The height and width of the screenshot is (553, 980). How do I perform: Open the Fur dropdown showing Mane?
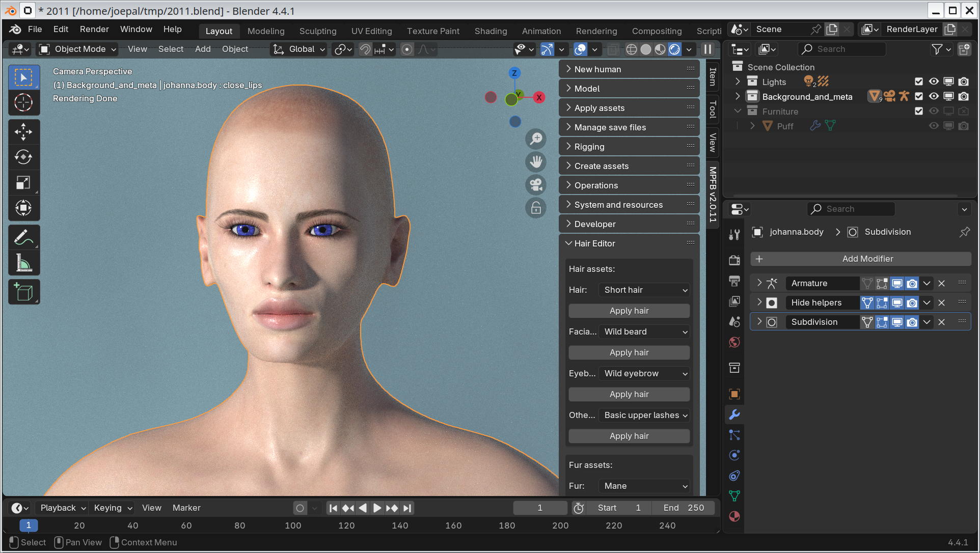coord(644,486)
